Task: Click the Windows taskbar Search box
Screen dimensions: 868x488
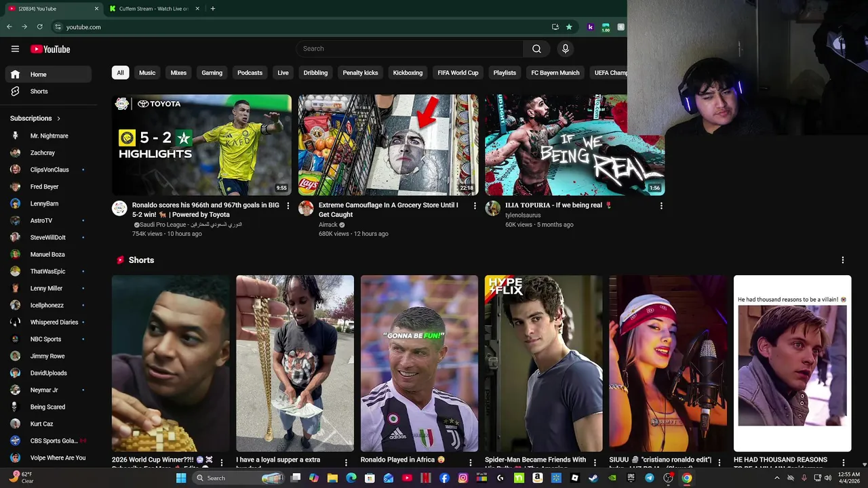Action: 238,478
